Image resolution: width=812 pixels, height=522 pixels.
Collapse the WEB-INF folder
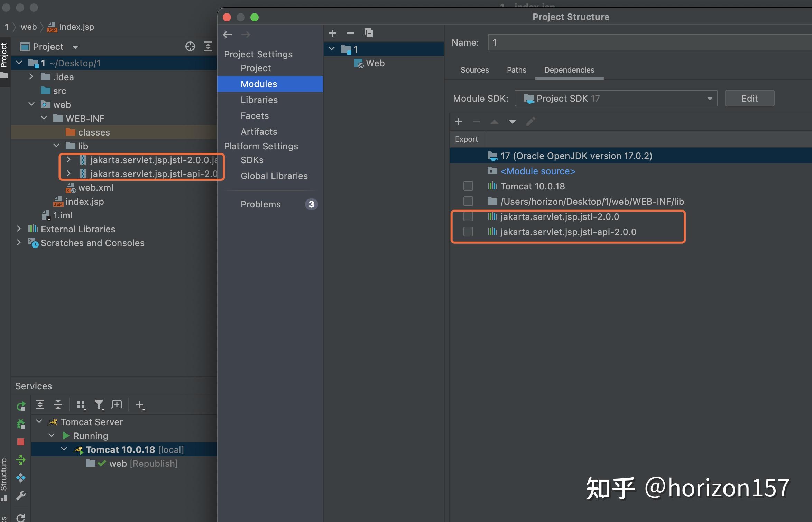coord(44,118)
